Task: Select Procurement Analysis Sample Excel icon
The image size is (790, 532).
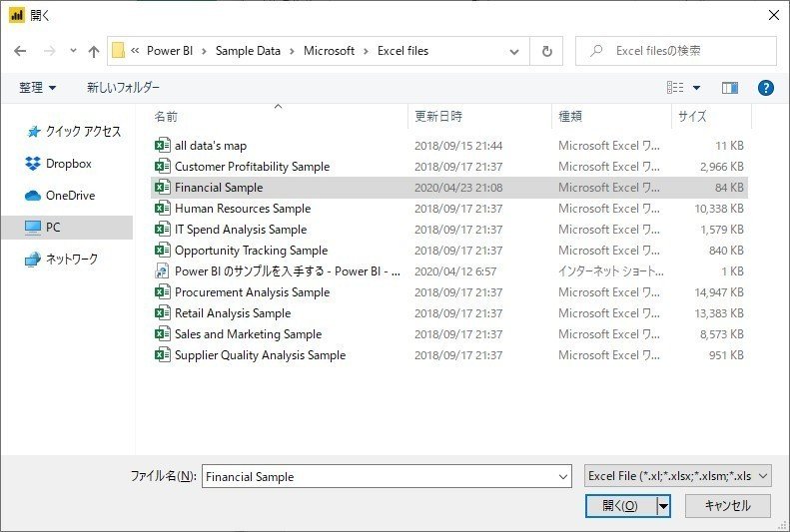Action: [x=162, y=291]
